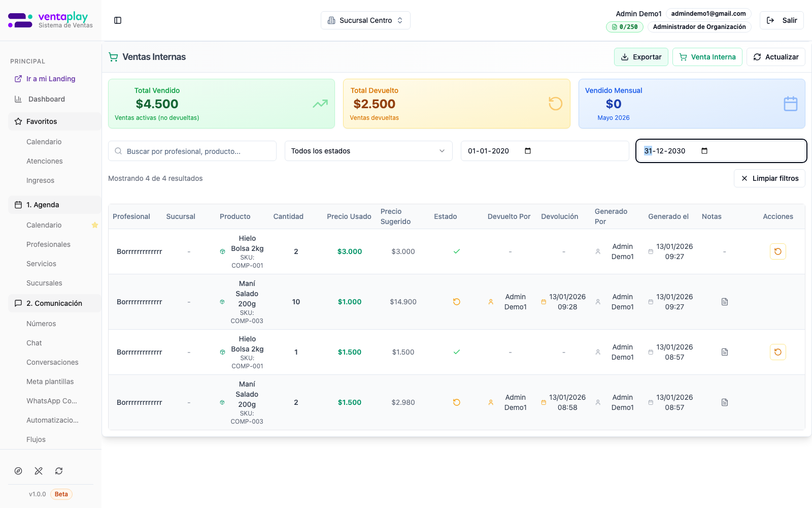
Task: Open Conversaciones in the sidebar
Action: coord(52,362)
